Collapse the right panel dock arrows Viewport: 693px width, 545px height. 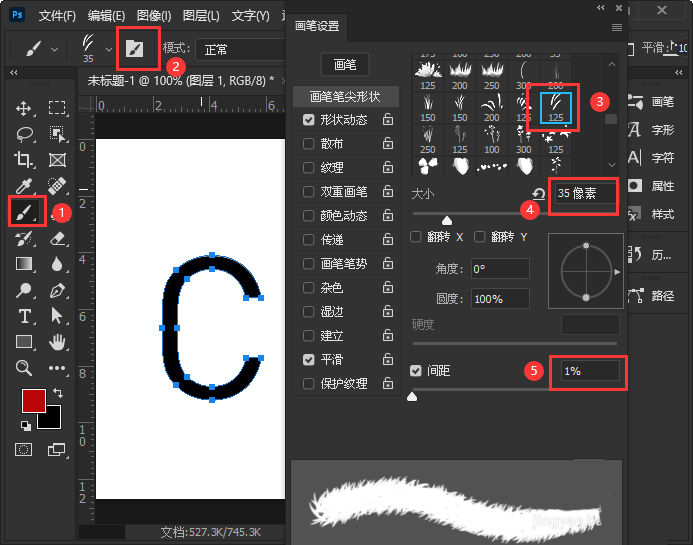coord(679,72)
